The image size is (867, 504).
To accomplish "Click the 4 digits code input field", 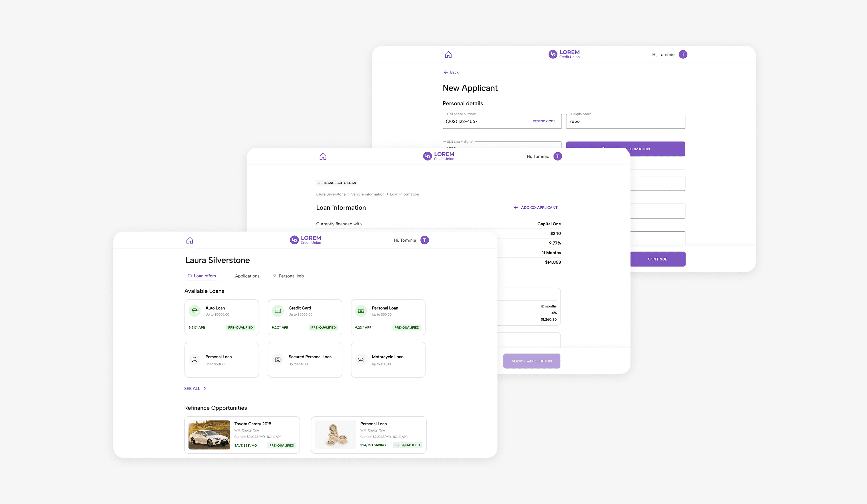I will 625,121.
